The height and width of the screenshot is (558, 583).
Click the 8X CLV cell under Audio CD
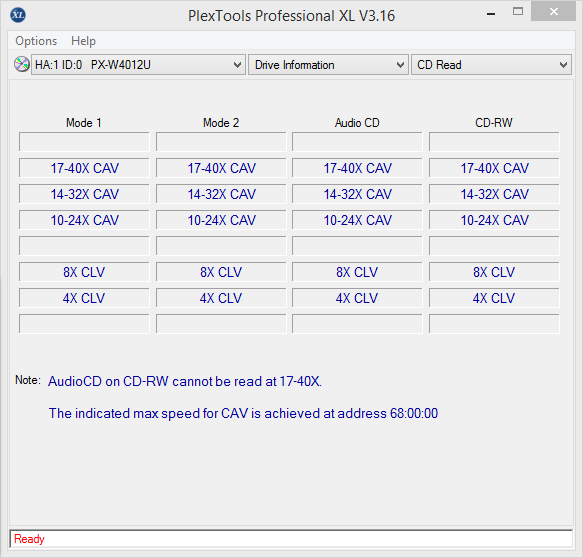point(357,272)
